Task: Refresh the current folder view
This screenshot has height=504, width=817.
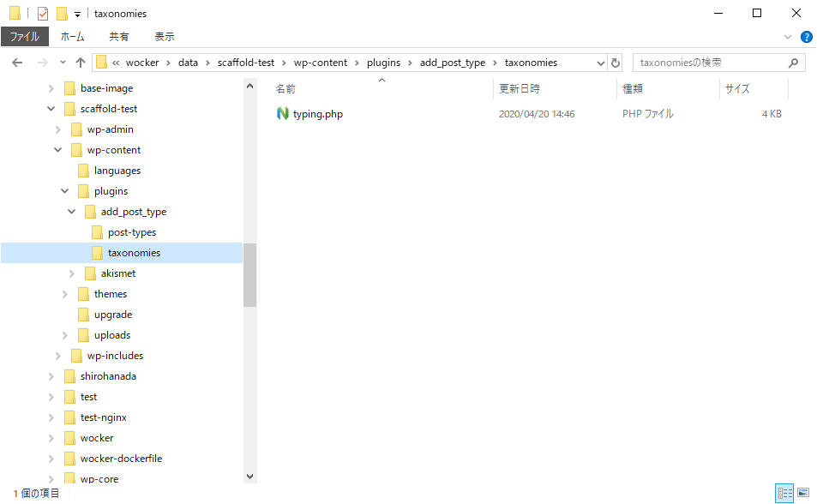Action: click(615, 63)
